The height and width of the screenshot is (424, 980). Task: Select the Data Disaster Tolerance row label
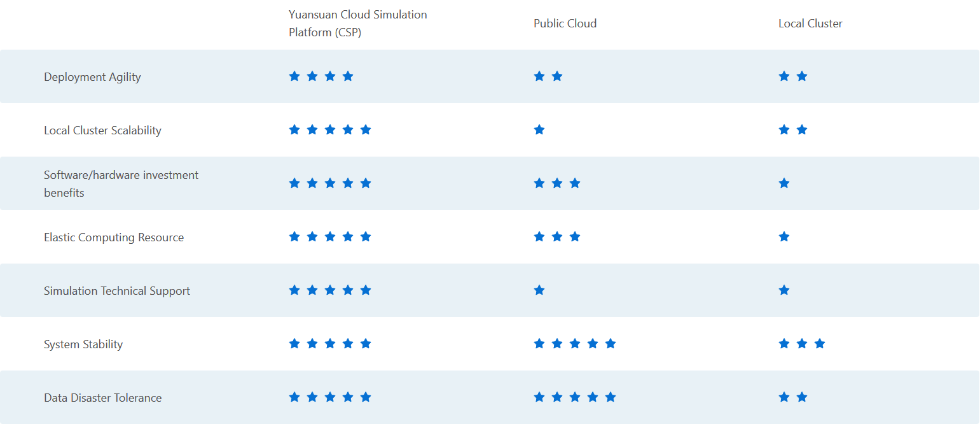point(102,398)
